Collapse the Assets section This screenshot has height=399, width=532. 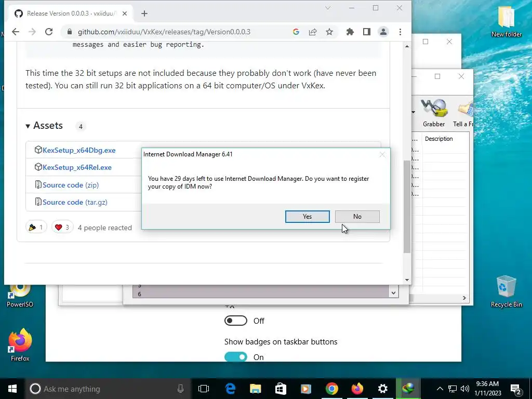click(x=45, y=126)
